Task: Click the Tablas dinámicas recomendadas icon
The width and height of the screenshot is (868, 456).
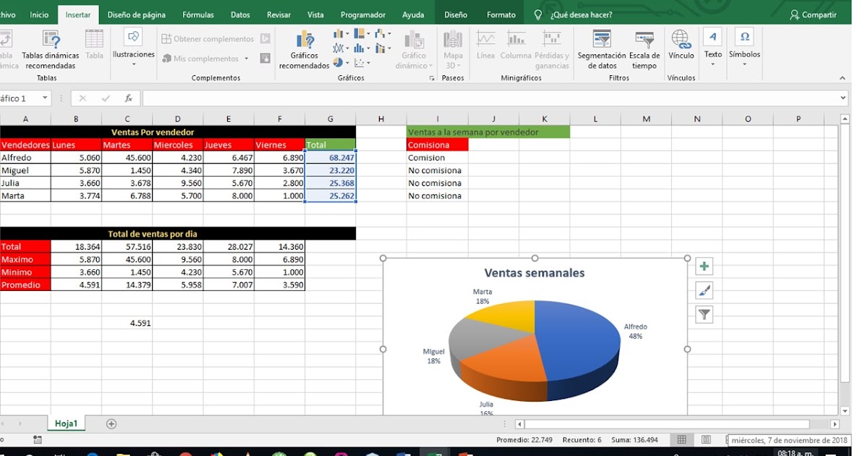Action: pos(50,48)
